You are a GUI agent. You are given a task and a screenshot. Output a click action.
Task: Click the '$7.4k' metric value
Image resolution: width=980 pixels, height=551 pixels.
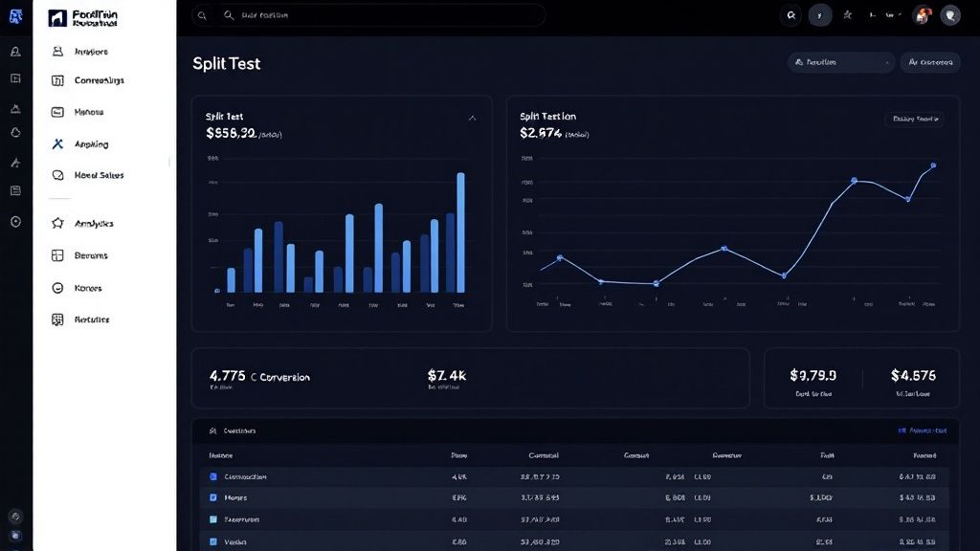(446, 375)
